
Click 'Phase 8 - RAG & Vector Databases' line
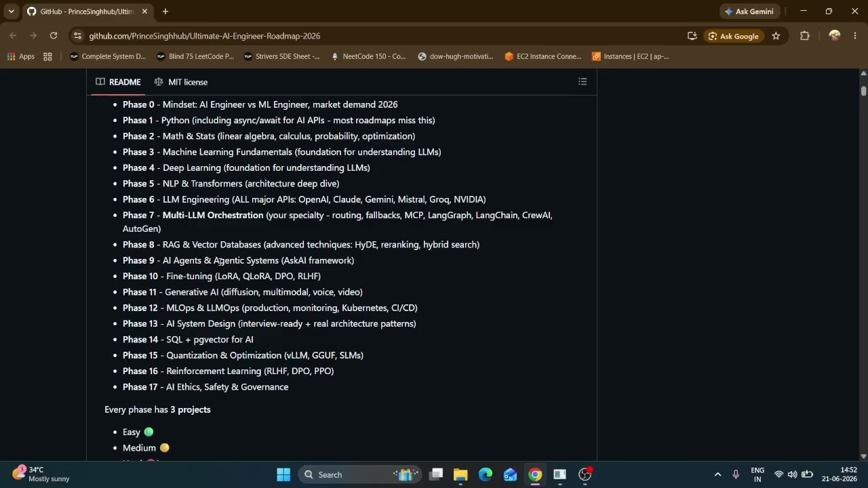click(301, 245)
